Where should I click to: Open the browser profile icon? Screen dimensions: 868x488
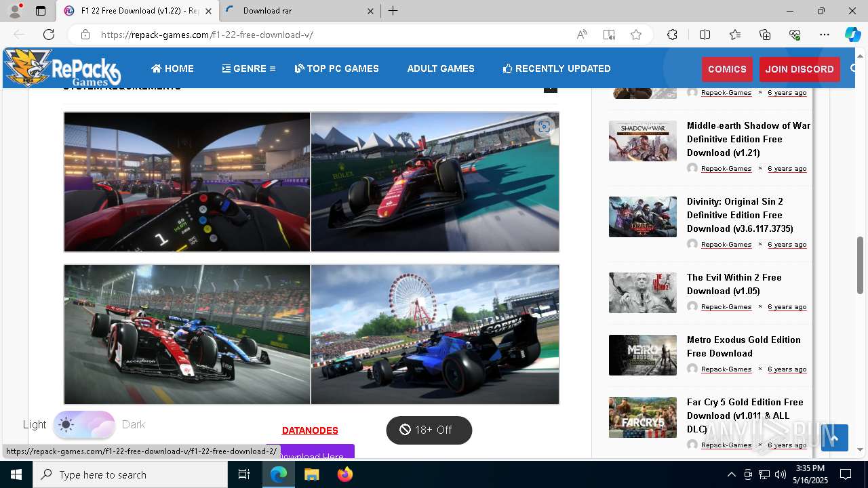coord(15,11)
